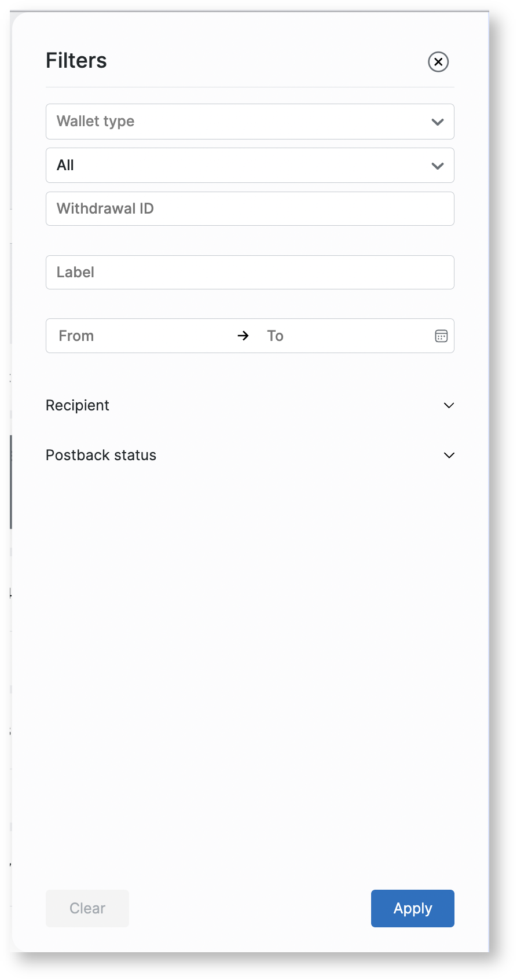
Task: Click into the Label text field
Action: click(250, 273)
